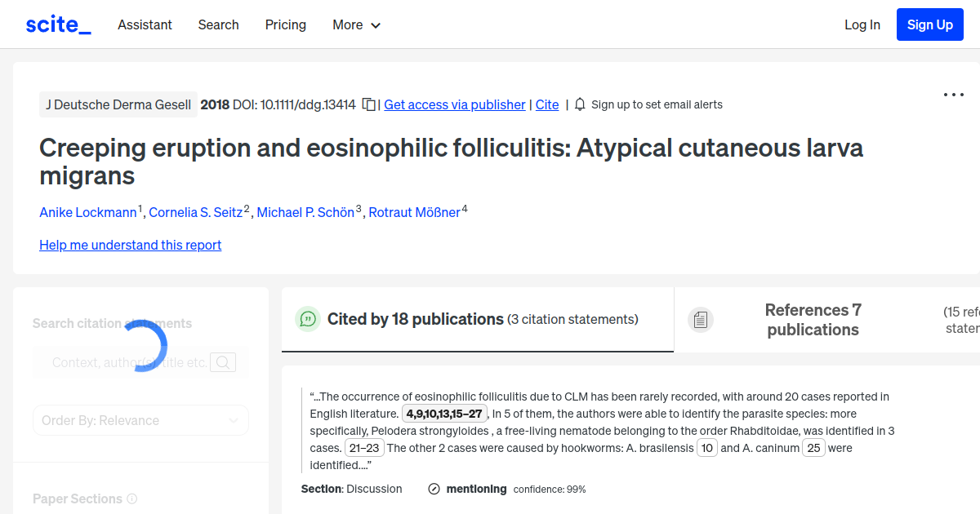Screen dimensions: 980x514
Task: Open the Assistant navigation item
Action: pos(145,24)
